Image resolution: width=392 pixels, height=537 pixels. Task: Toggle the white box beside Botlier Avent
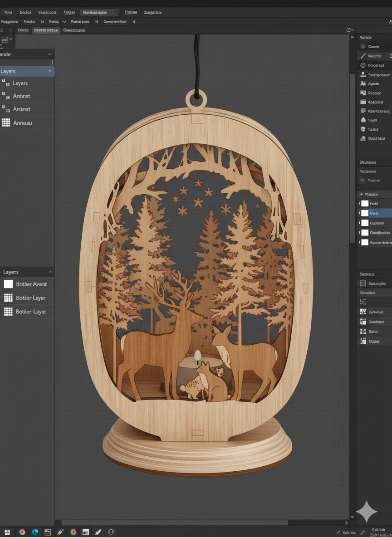click(8, 284)
